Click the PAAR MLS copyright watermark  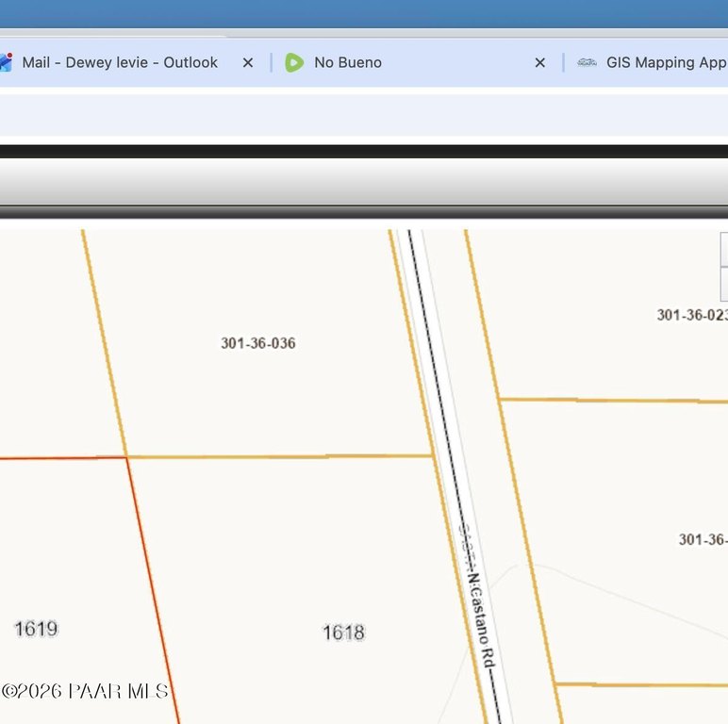coord(85,691)
